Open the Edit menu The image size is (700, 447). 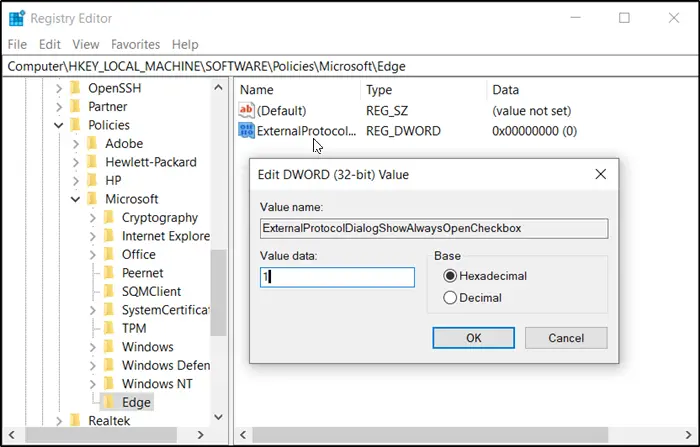tap(50, 44)
